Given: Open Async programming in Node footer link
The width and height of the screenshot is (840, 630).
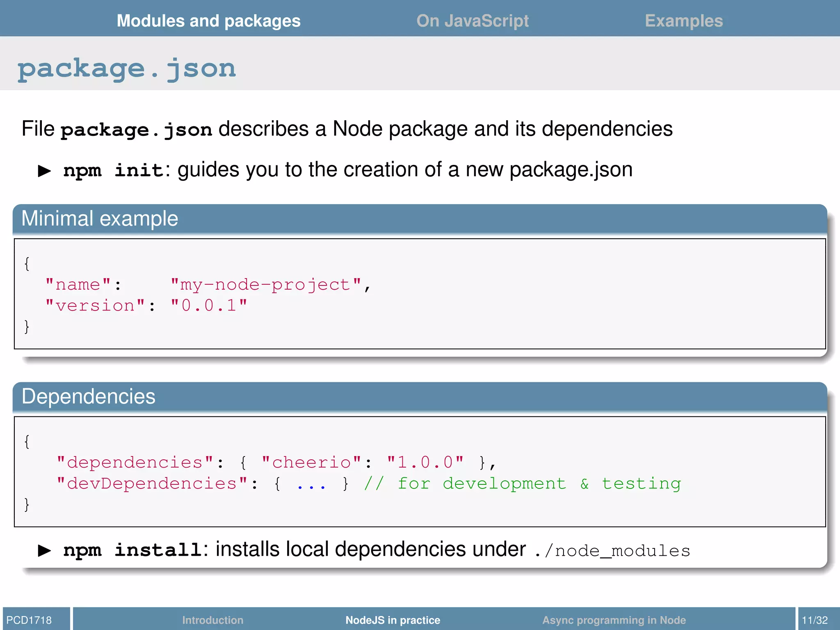Looking at the screenshot, I should coord(614,620).
